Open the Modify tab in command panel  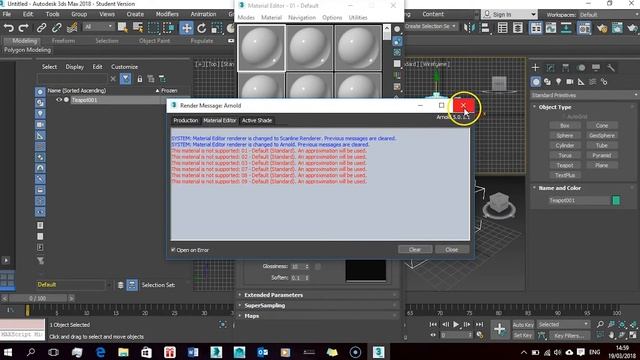(x=551, y=67)
